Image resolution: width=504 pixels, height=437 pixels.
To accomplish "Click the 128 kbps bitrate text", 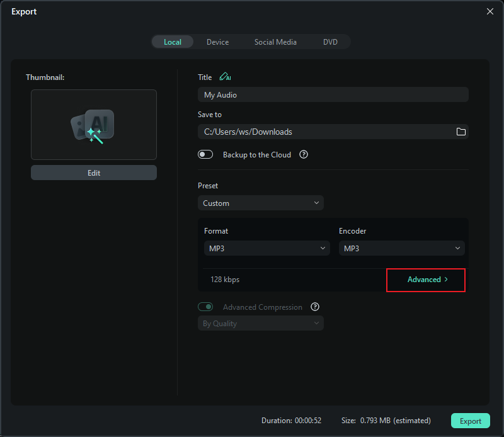I will click(x=225, y=280).
